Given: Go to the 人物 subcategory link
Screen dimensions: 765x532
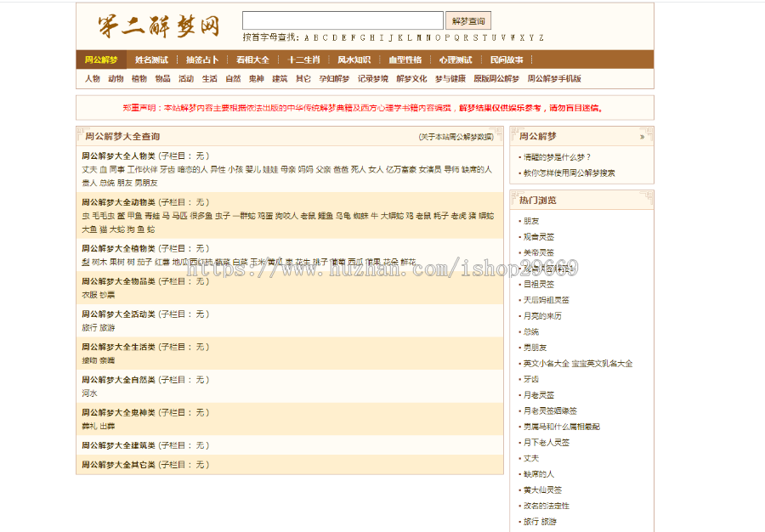Looking at the screenshot, I should click(92, 78).
